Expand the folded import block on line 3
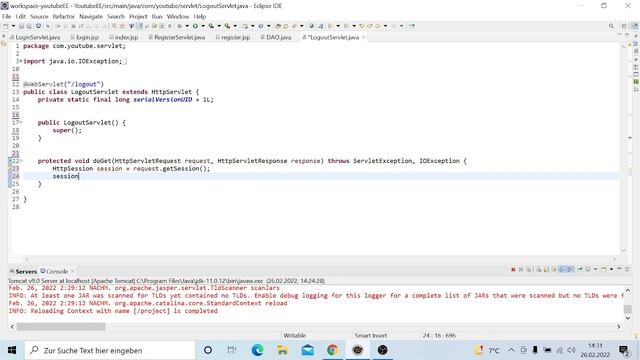 (x=20, y=61)
